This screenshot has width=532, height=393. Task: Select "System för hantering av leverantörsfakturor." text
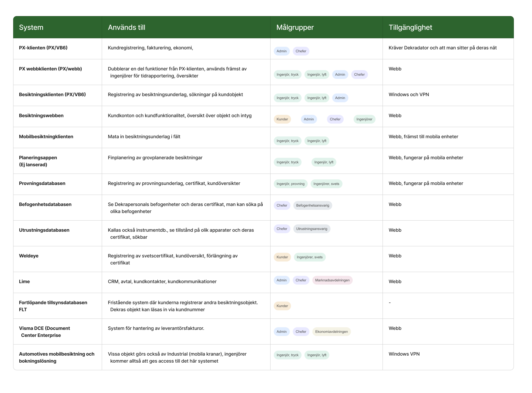[156, 328]
